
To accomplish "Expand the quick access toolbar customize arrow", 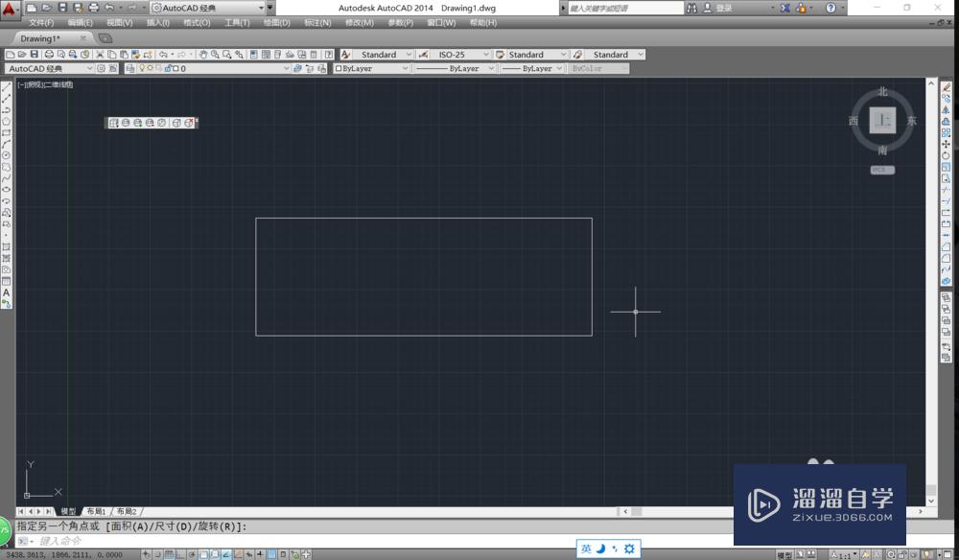I will point(270,8).
